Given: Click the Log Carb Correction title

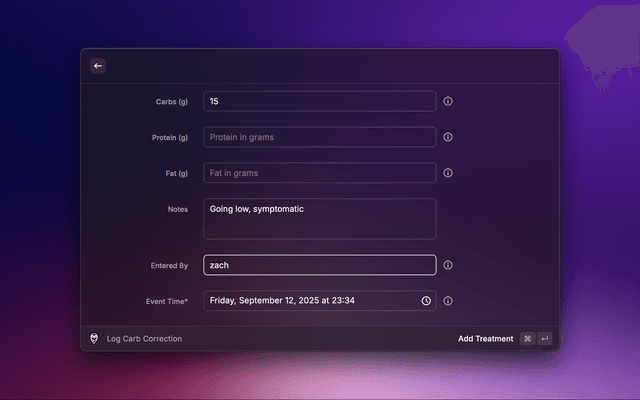Looking at the screenshot, I should tap(145, 339).
